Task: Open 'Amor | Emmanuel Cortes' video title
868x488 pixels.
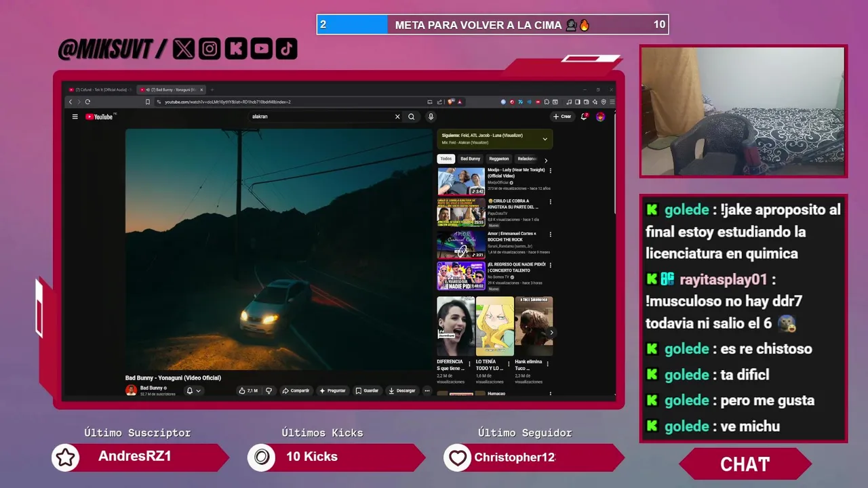Action: click(x=513, y=236)
